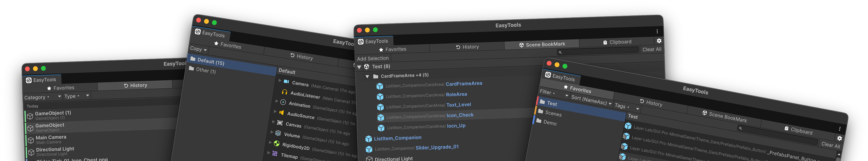
Task: Click the Text_Level prefab cube icon
Action: pyautogui.click(x=380, y=107)
